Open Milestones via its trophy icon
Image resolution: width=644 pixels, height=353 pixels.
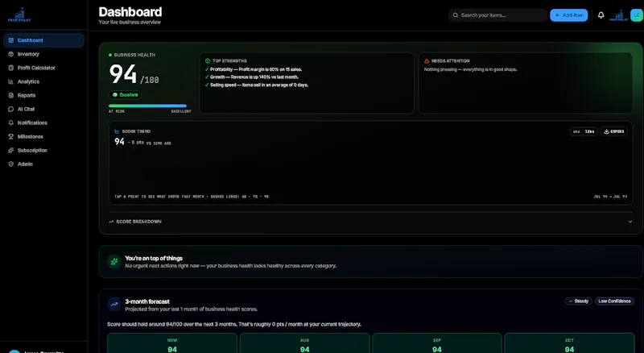[11, 136]
